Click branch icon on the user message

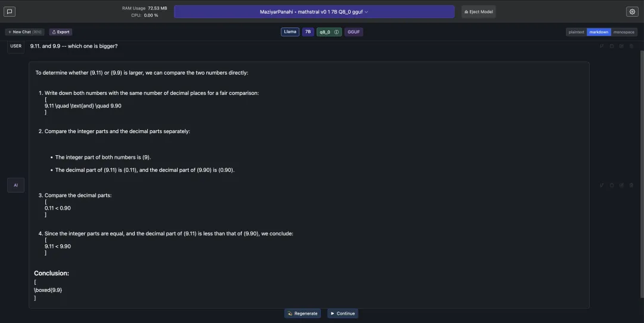[x=602, y=46]
